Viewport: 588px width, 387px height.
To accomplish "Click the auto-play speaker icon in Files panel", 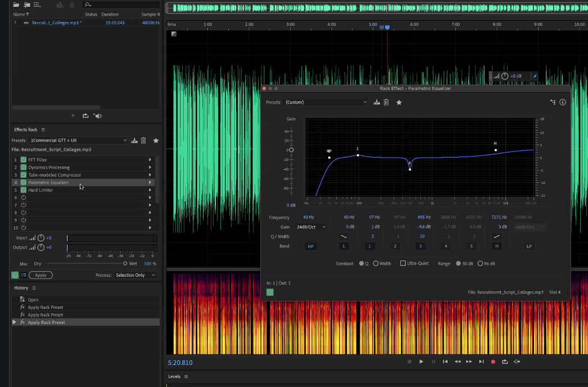I will tap(98, 116).
